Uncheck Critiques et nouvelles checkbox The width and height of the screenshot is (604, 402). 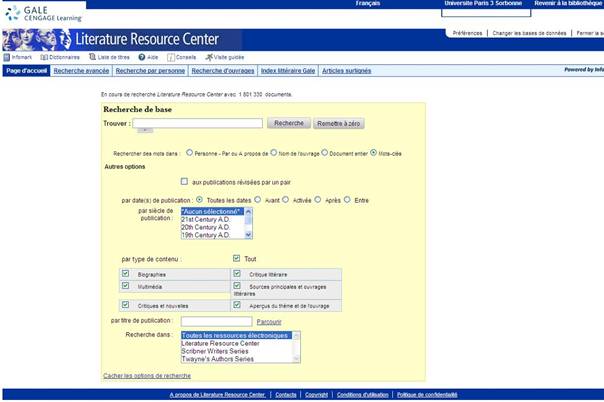click(x=126, y=305)
